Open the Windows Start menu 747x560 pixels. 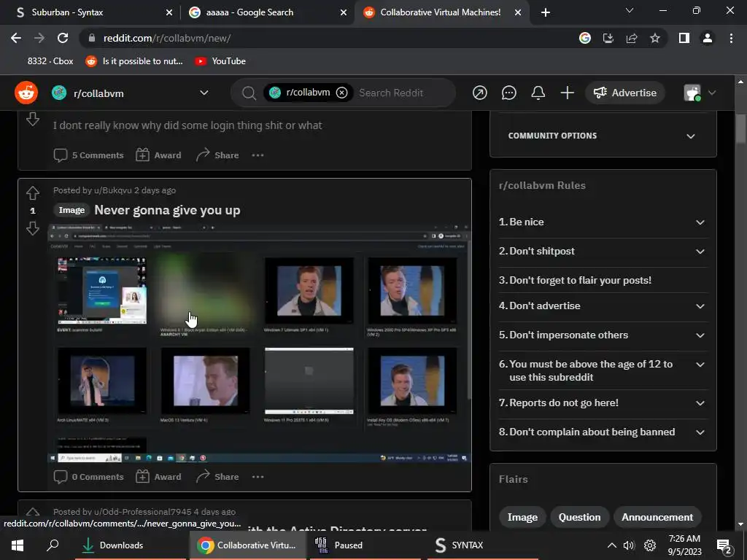(18, 545)
